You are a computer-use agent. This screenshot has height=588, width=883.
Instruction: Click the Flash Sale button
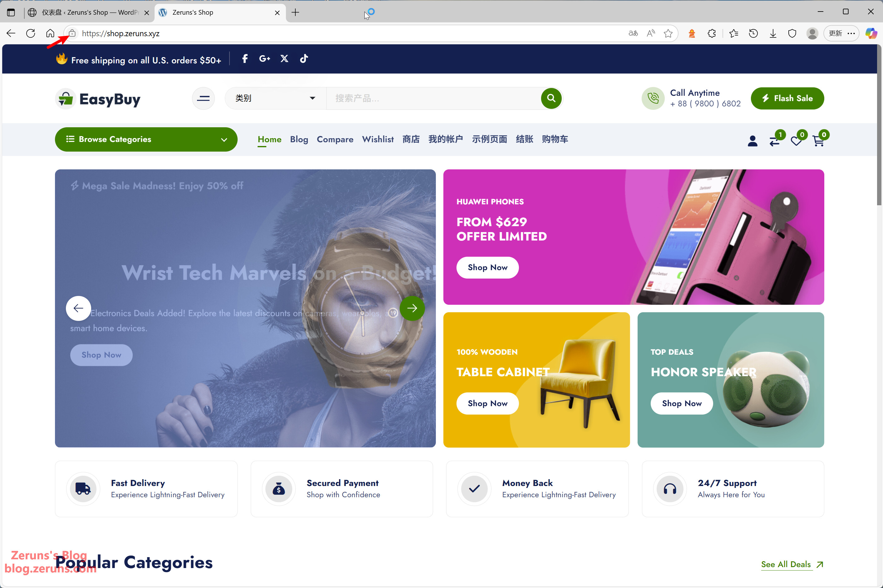(x=787, y=99)
